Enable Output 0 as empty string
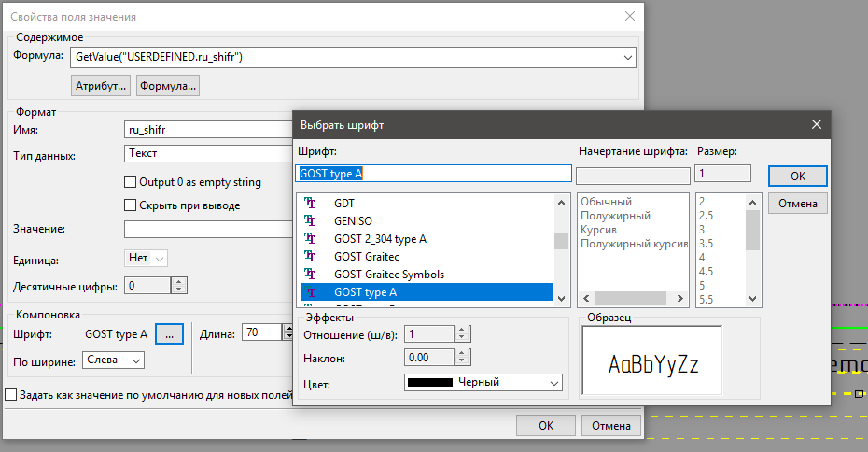868x452 pixels. point(131,182)
